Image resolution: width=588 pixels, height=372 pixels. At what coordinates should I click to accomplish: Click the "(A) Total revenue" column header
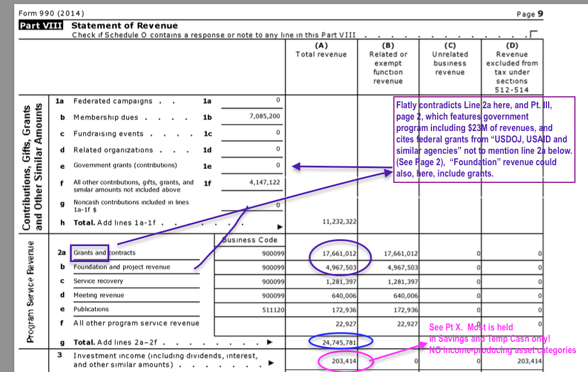[321, 50]
